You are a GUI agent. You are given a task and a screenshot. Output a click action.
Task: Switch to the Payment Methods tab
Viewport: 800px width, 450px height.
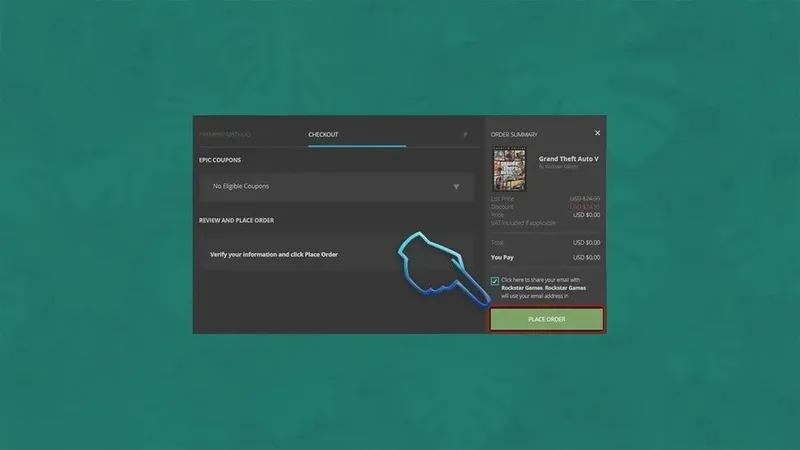[x=225, y=134]
